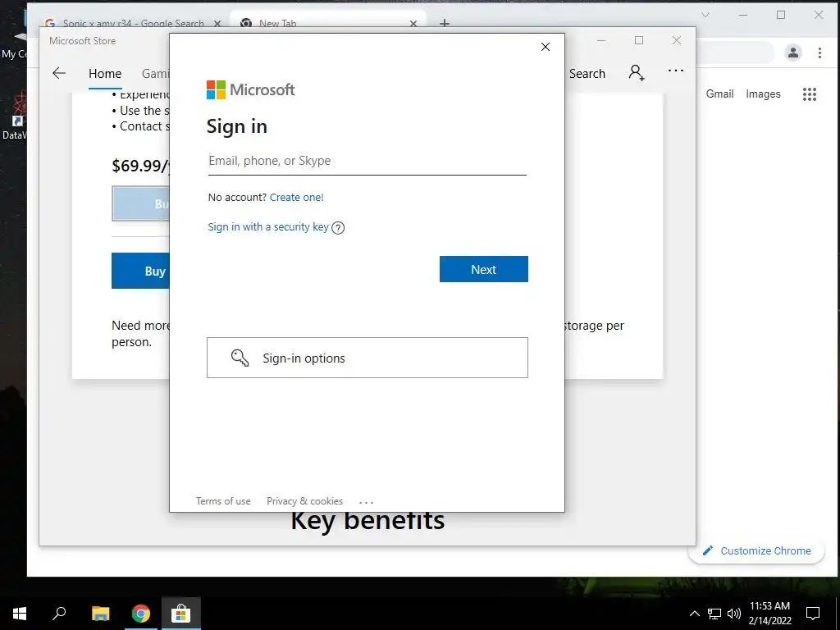Open notification action center icon
Screen dimensions: 840x630
pyautogui.click(x=813, y=614)
